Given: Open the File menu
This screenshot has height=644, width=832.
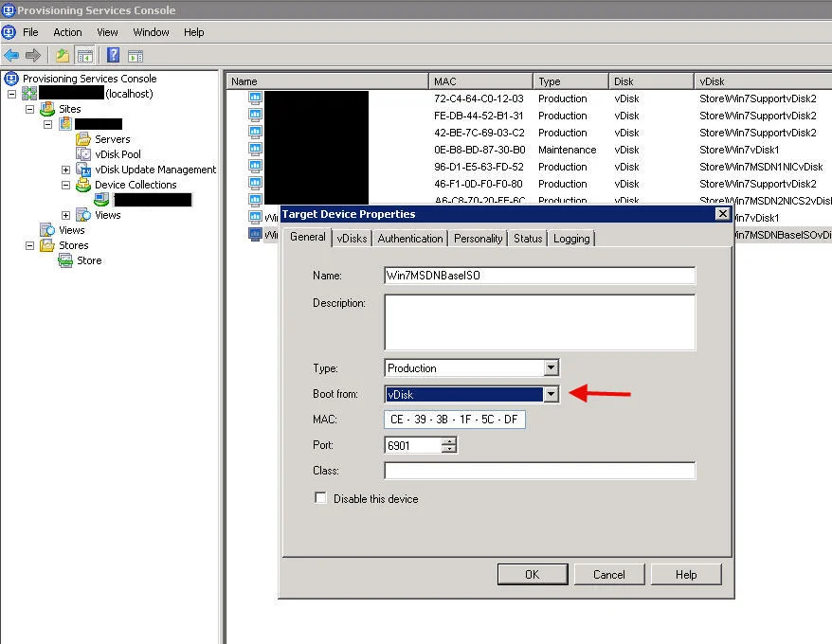Looking at the screenshot, I should (30, 32).
